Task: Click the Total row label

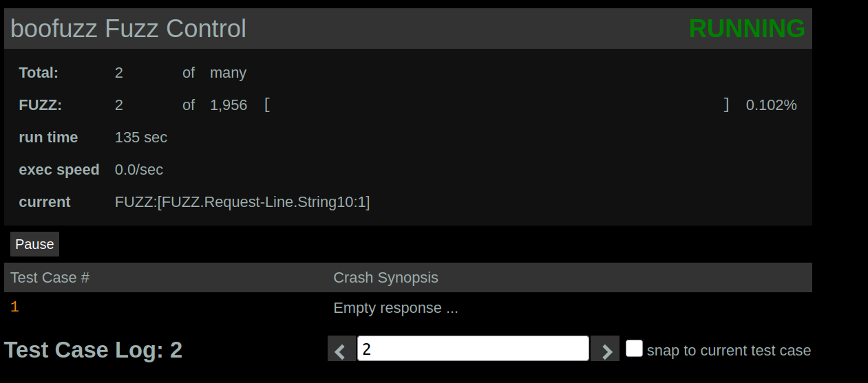Action: (x=39, y=73)
